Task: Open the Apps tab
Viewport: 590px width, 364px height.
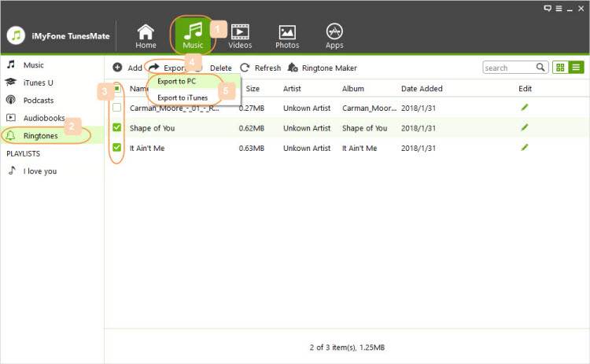Action: pyautogui.click(x=334, y=36)
